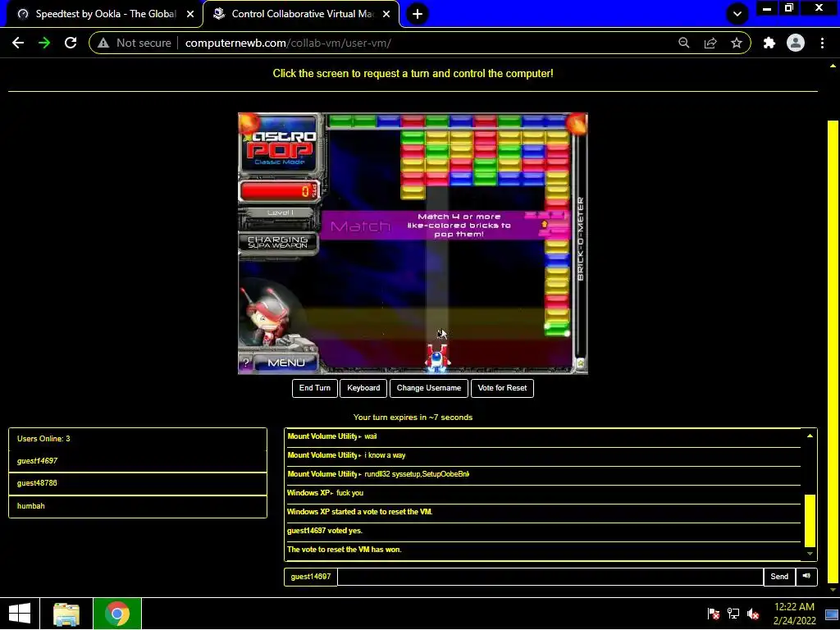Image resolution: width=840 pixels, height=630 pixels.
Task: Click the Brick-O-Meter gauge
Action: [581, 240]
